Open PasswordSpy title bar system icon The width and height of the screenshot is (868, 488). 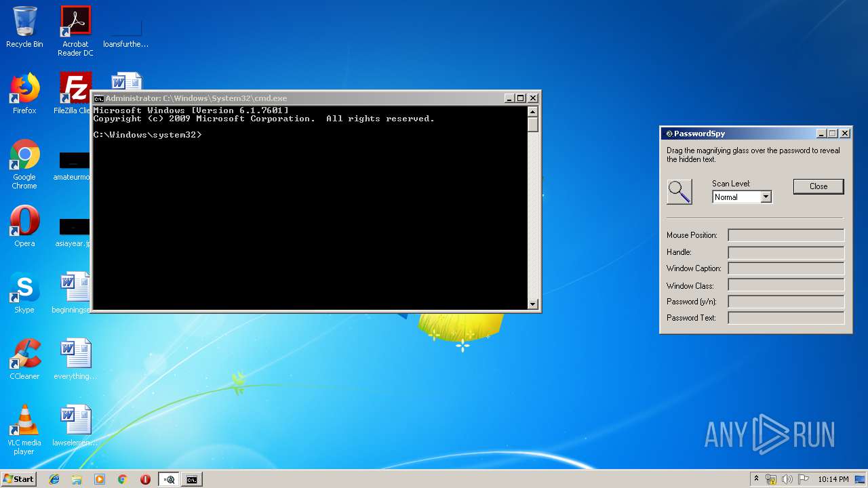[x=669, y=134]
